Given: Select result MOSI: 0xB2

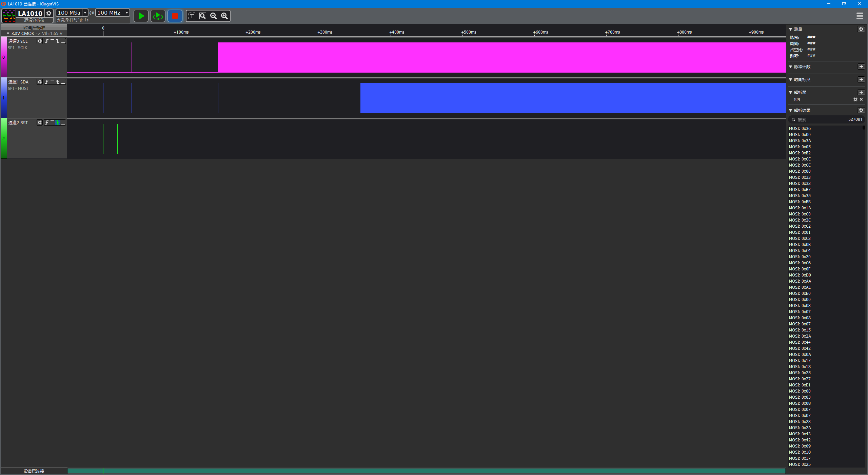Looking at the screenshot, I should pyautogui.click(x=800, y=153).
